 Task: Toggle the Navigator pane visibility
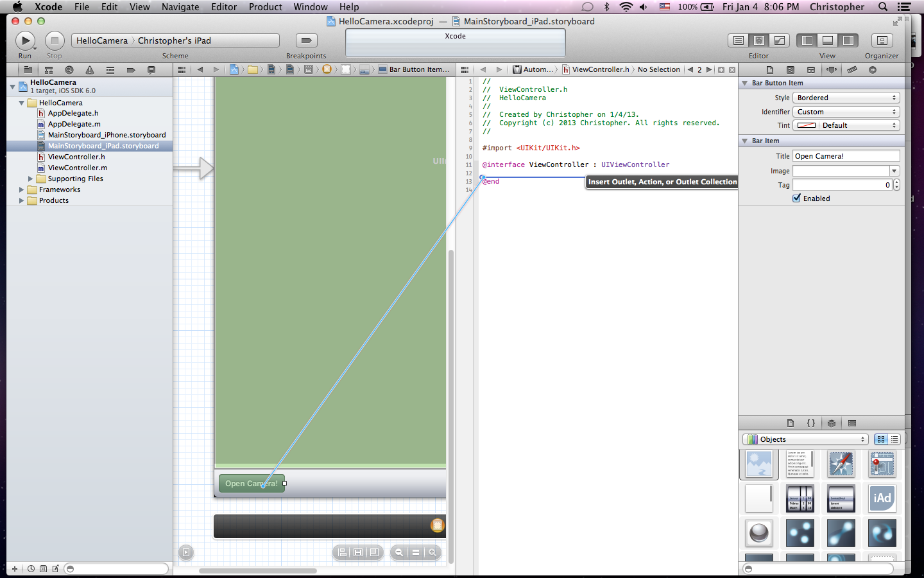coord(807,40)
